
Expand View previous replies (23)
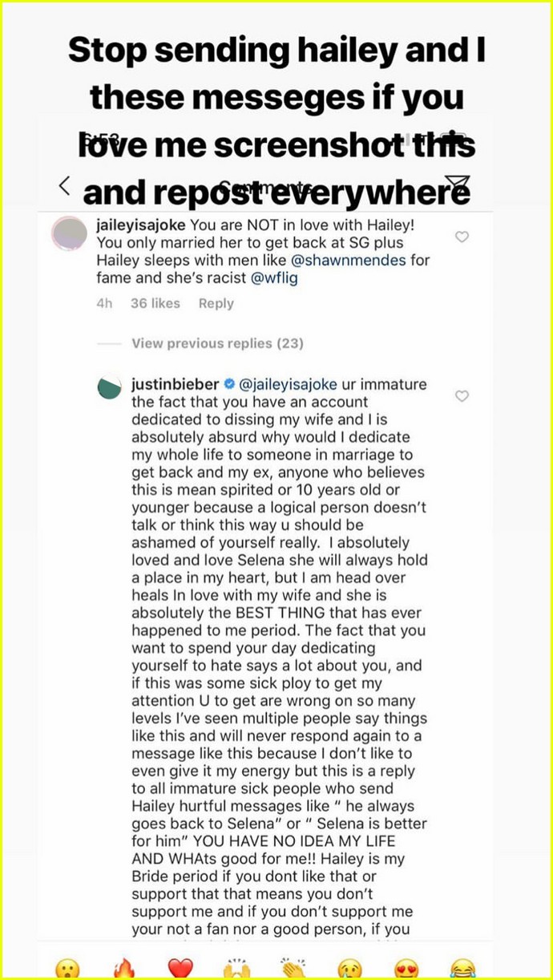tap(217, 343)
